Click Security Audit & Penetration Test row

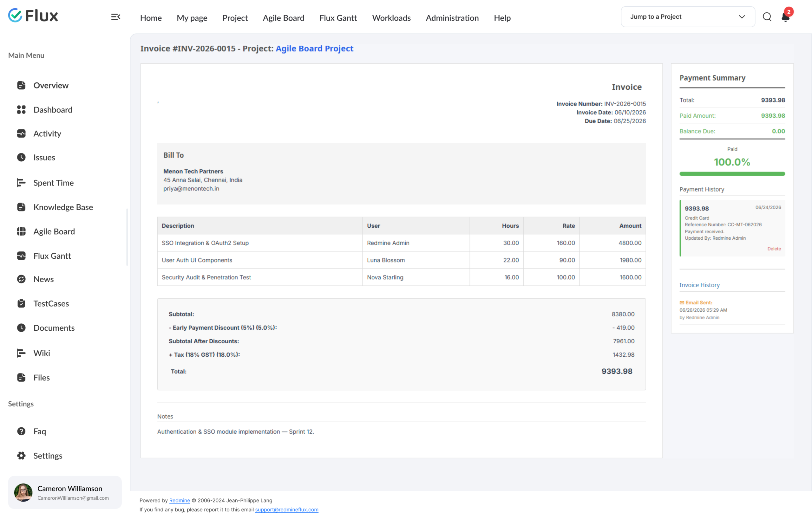401,277
